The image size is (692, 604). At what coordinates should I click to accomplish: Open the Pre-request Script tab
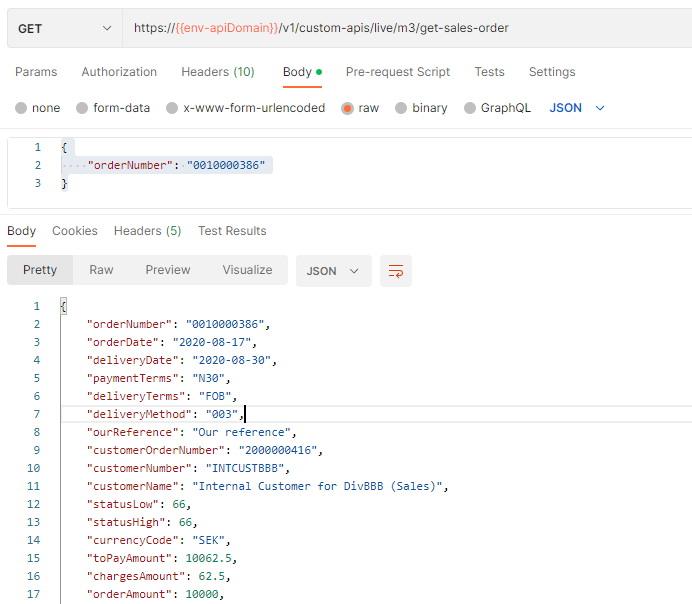[x=398, y=72]
